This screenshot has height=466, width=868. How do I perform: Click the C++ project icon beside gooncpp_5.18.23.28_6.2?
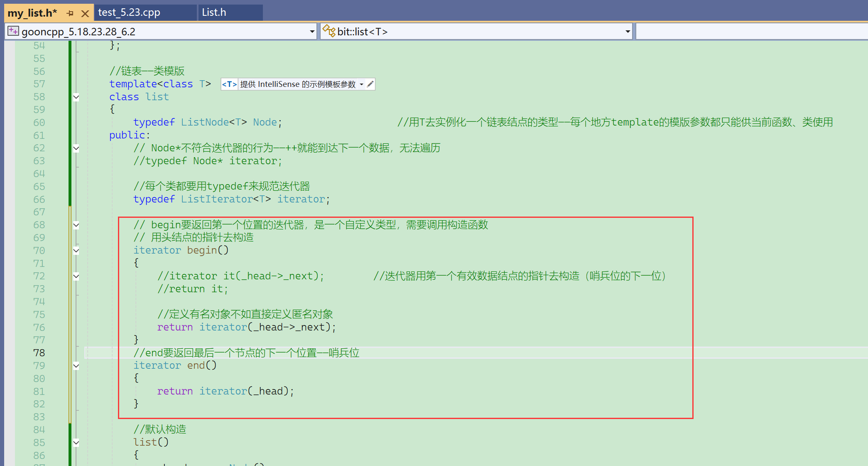[x=13, y=31]
